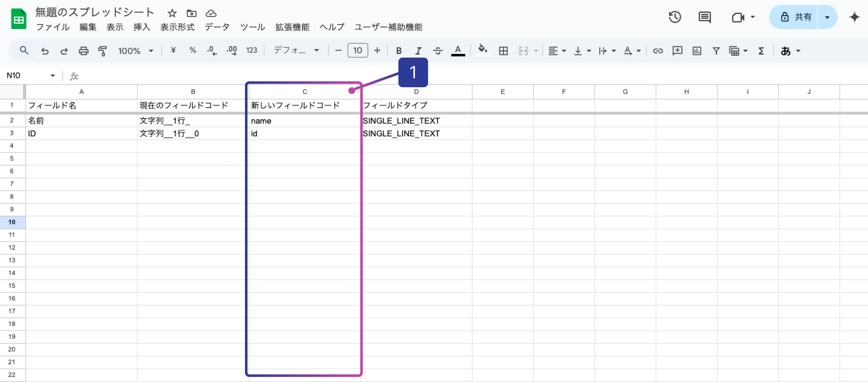Viewport: 868px width, 382px height.
Task: Click the print icon
Action: coord(83,51)
